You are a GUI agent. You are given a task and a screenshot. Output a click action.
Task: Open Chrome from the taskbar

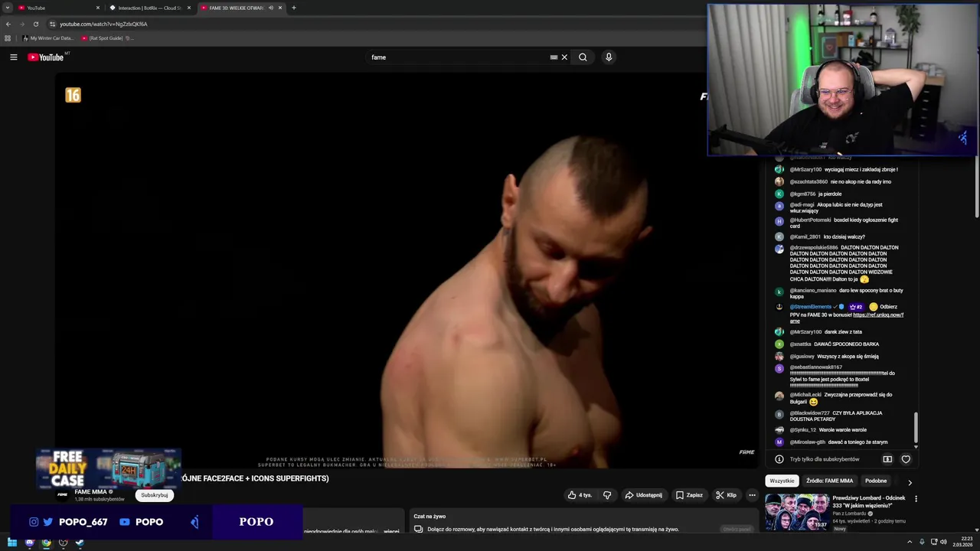(46, 543)
